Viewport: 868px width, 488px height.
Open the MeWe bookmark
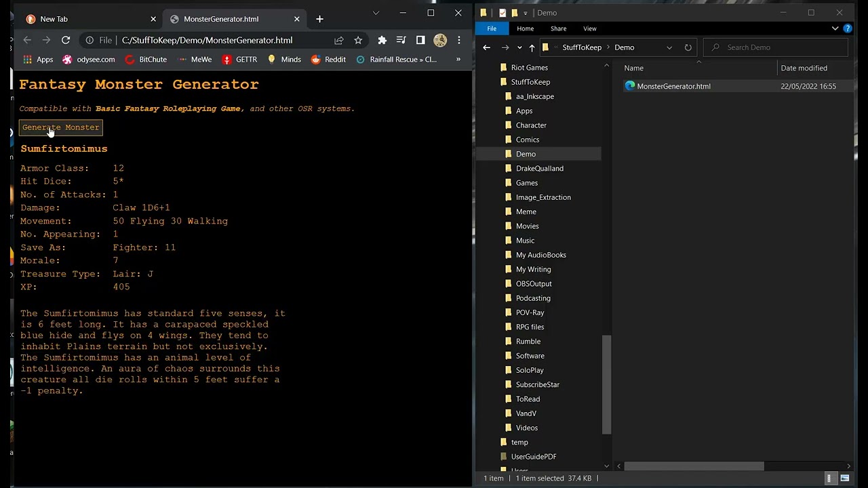[x=194, y=60]
